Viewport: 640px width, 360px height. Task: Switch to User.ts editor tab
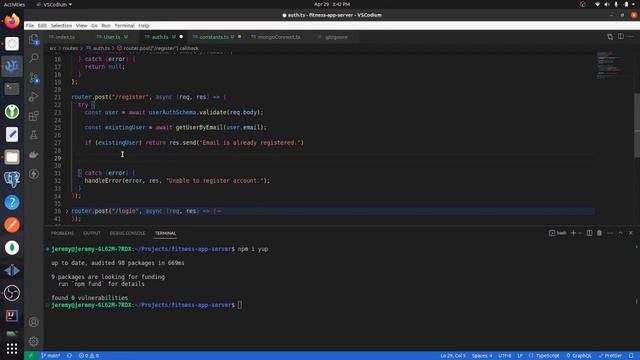tap(111, 37)
